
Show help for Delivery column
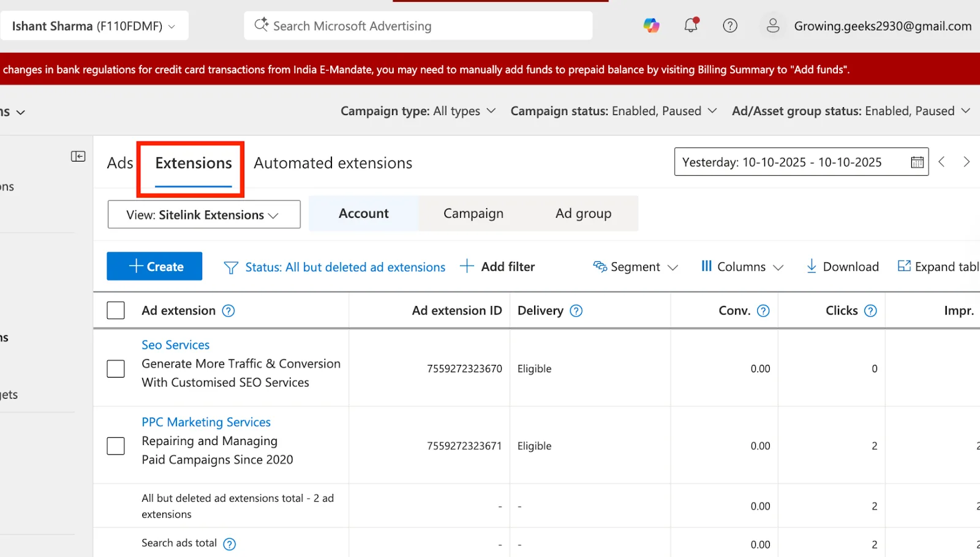[576, 311]
